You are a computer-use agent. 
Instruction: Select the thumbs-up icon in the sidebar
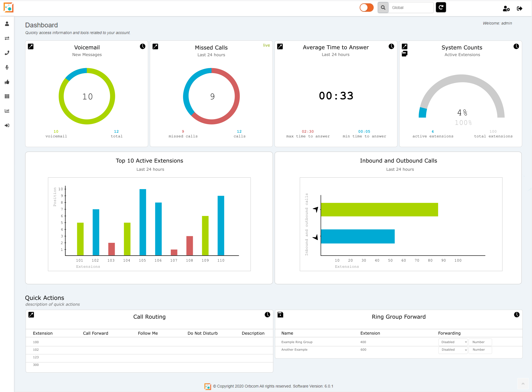[x=7, y=82]
